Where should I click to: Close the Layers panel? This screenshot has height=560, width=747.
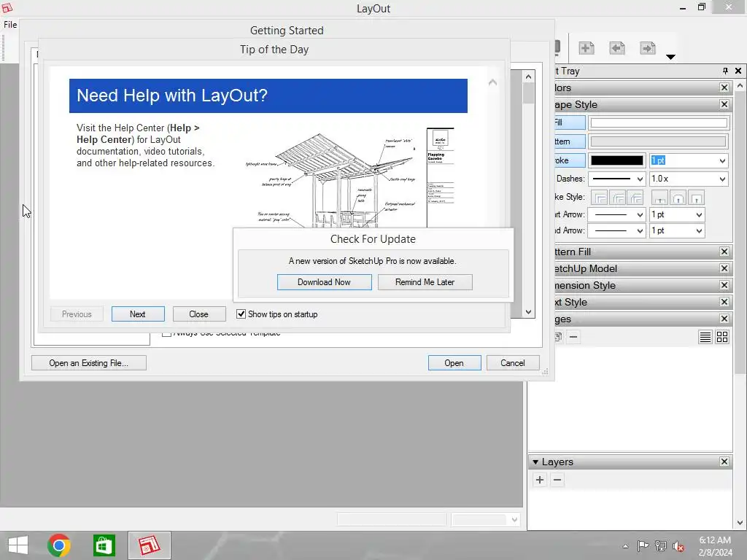724,462
